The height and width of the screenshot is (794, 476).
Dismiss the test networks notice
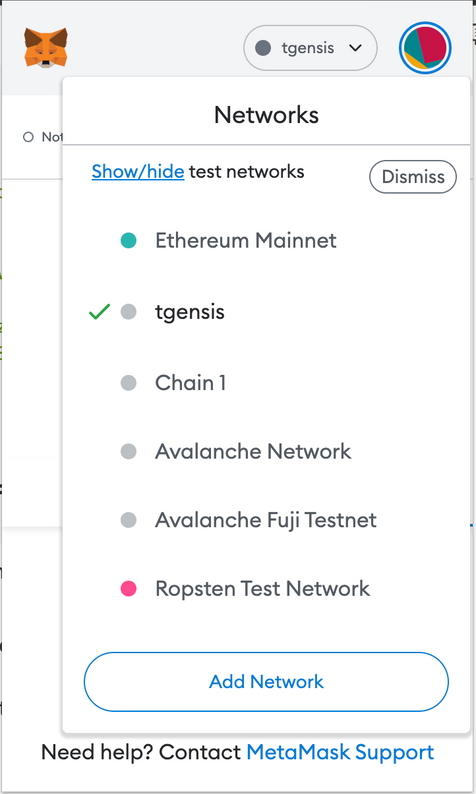(413, 177)
